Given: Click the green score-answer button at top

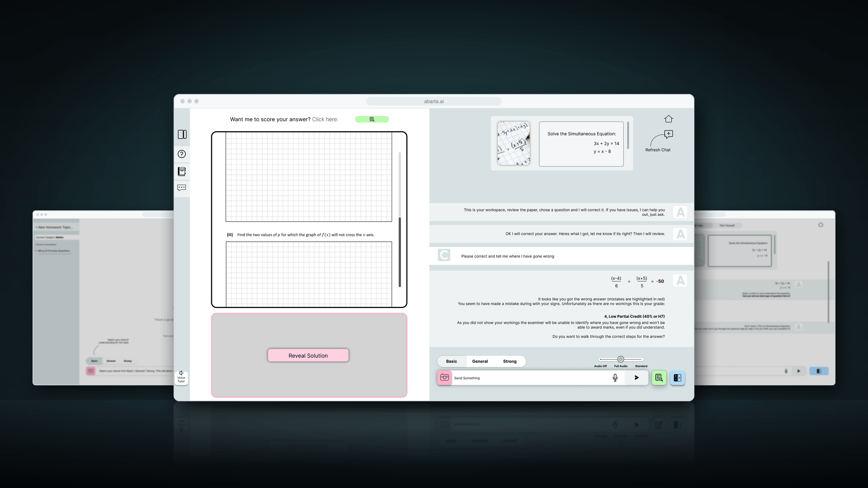Looking at the screenshot, I should (372, 119).
